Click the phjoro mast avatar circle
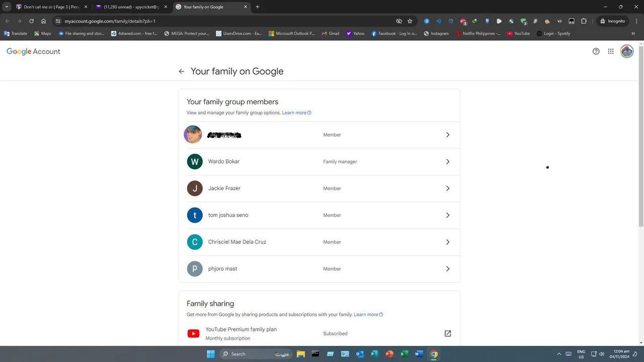Screen dimensions: 644x362 195,269
